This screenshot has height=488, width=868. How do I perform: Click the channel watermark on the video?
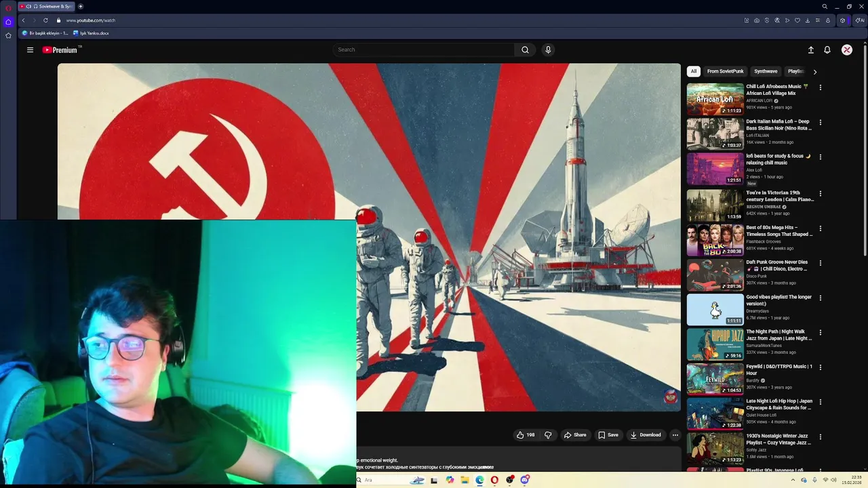pyautogui.click(x=670, y=397)
